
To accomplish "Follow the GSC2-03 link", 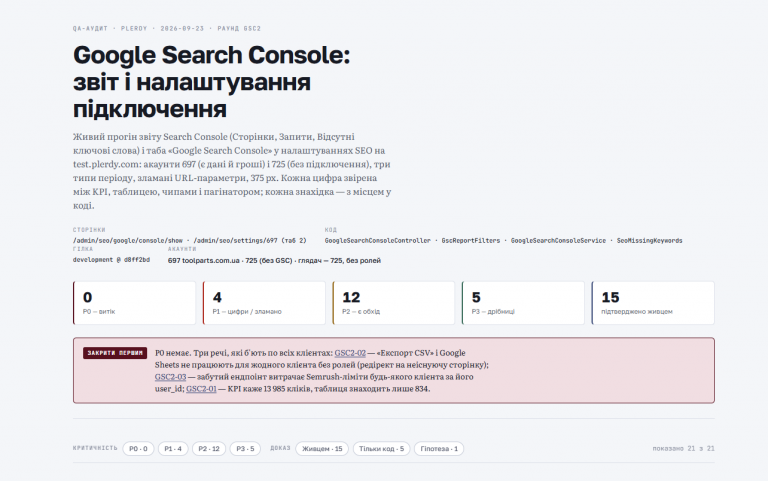I will pos(170,377).
